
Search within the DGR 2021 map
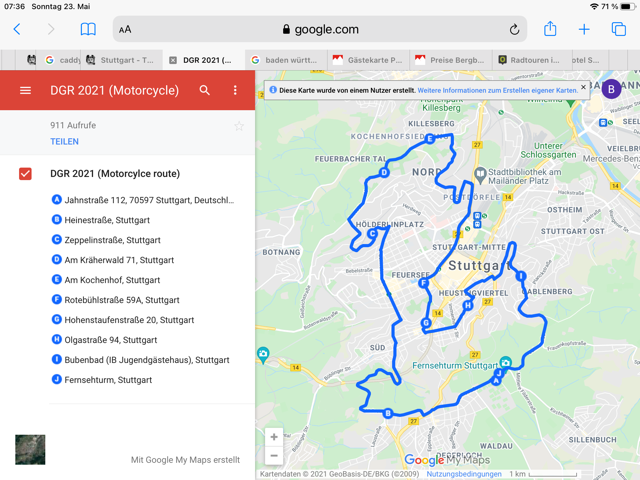coord(204,90)
